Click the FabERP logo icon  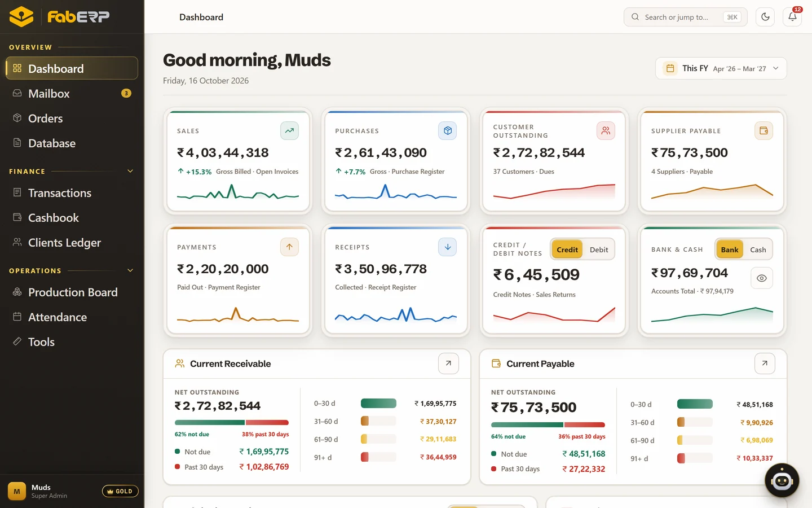point(21,17)
